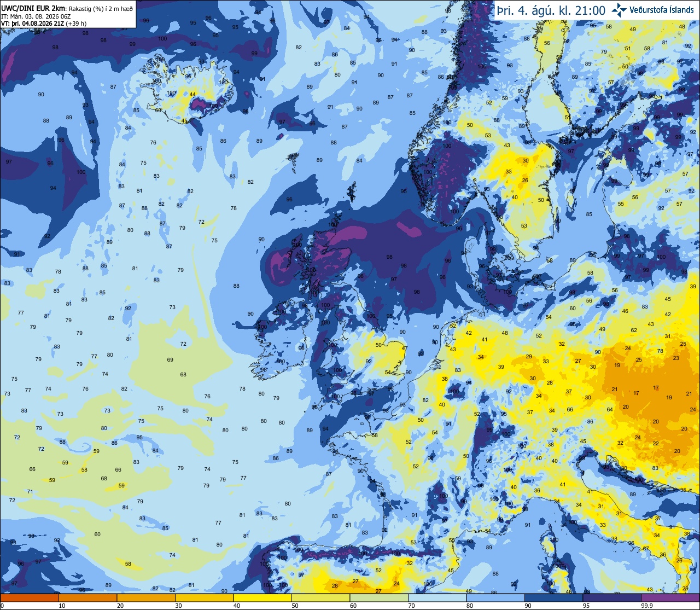Click the 44 humidity value over Iceland
The height and width of the screenshot is (610, 700).
tap(192, 94)
